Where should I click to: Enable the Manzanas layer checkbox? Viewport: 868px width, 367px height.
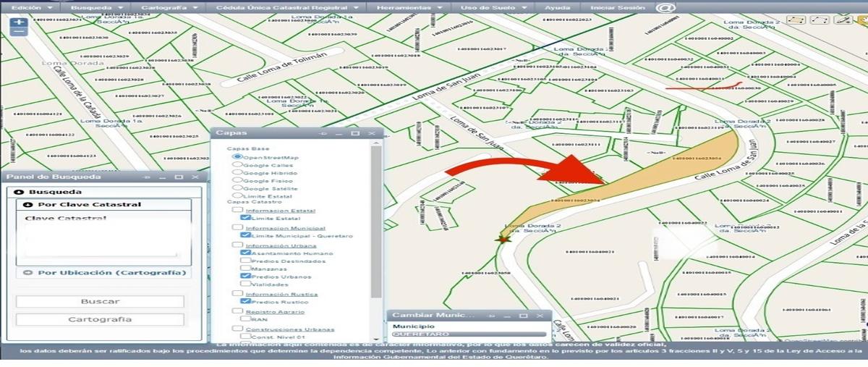[x=247, y=269]
